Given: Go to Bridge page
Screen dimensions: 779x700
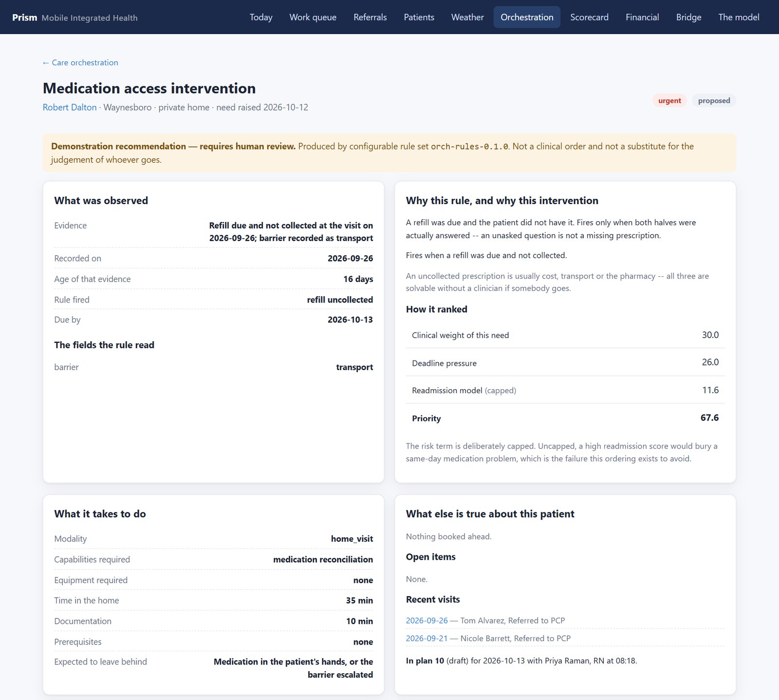Looking at the screenshot, I should (688, 17).
